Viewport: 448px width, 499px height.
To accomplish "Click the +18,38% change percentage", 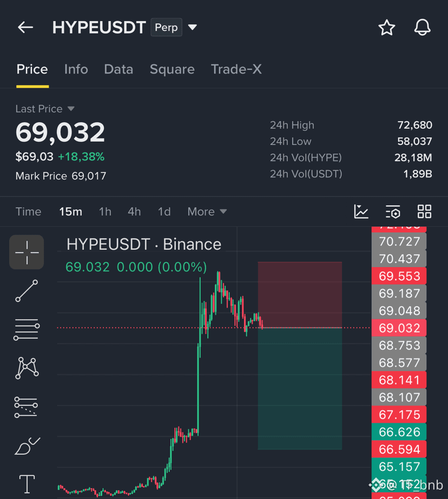I will tap(81, 157).
